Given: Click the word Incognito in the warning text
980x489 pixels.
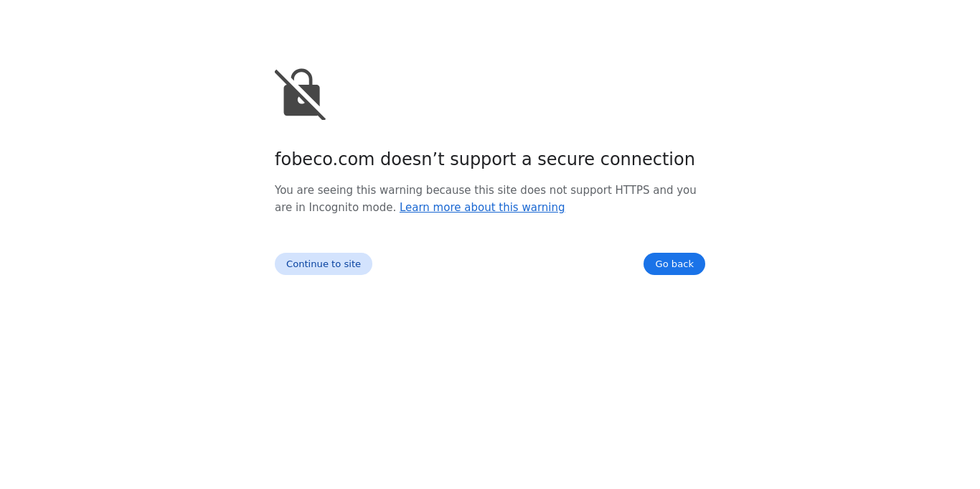Looking at the screenshot, I should (x=334, y=208).
